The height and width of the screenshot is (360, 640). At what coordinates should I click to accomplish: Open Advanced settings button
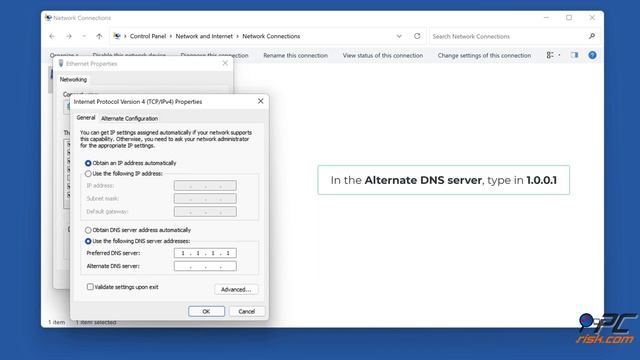pyautogui.click(x=236, y=289)
